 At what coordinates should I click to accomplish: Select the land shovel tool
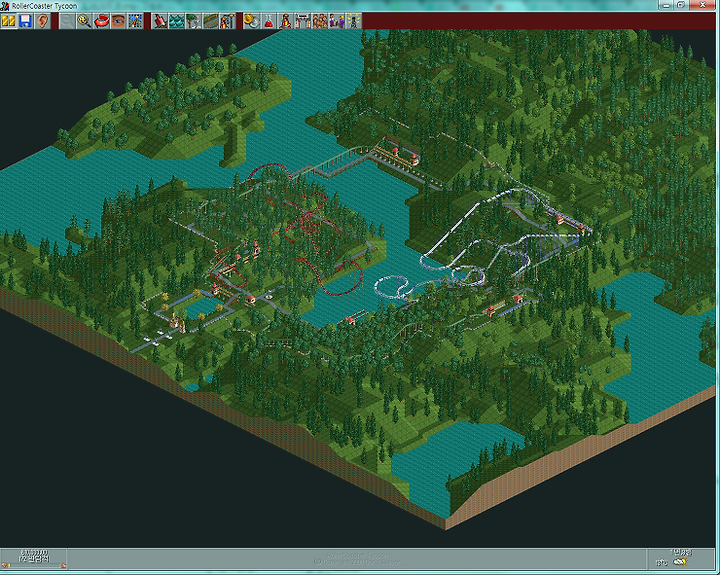click(x=159, y=21)
